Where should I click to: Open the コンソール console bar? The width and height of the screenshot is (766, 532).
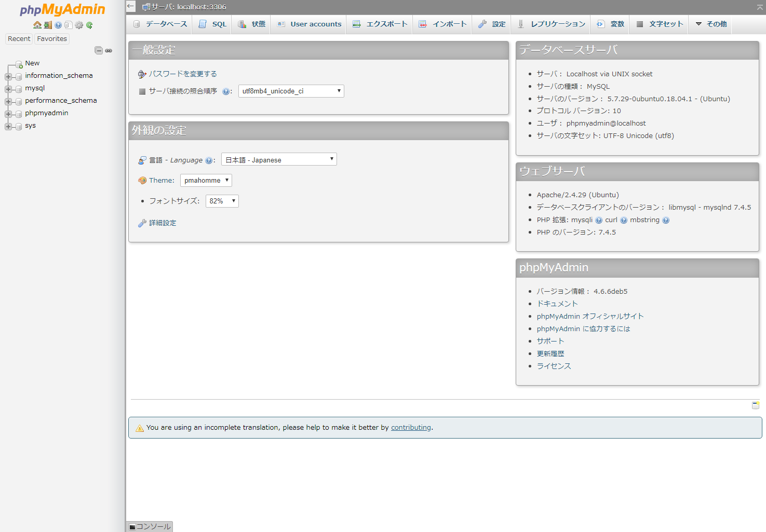(x=150, y=526)
